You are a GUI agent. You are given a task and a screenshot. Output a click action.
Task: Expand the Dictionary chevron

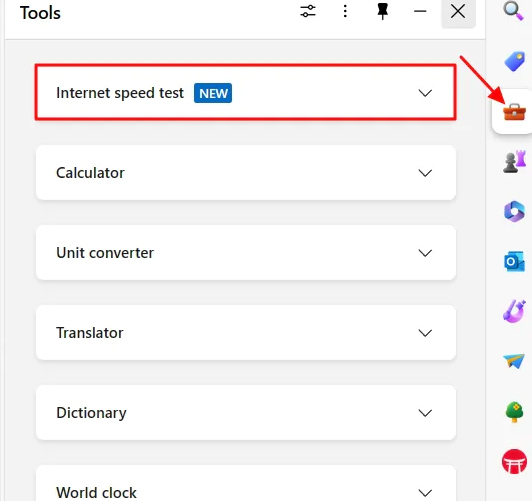(x=425, y=413)
